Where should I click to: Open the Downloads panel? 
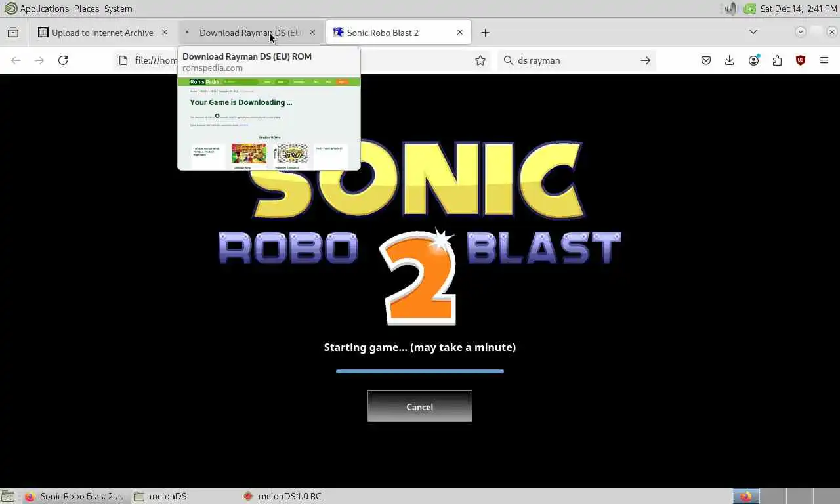[730, 60]
